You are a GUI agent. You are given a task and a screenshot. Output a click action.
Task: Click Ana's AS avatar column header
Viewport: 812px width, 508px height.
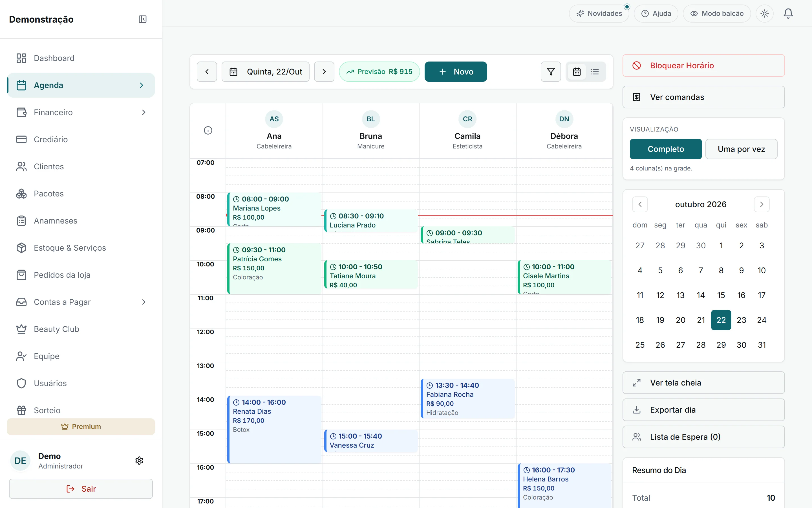coord(274,119)
